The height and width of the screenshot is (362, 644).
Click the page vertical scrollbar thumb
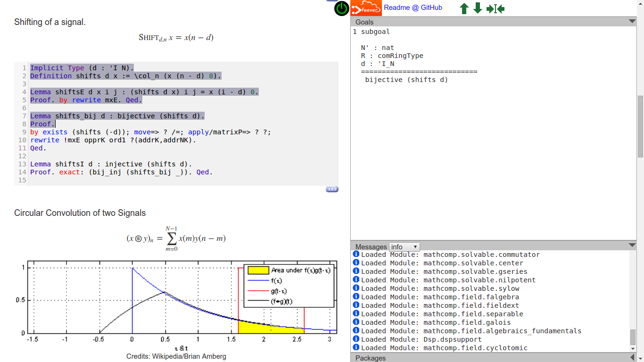coord(640,126)
